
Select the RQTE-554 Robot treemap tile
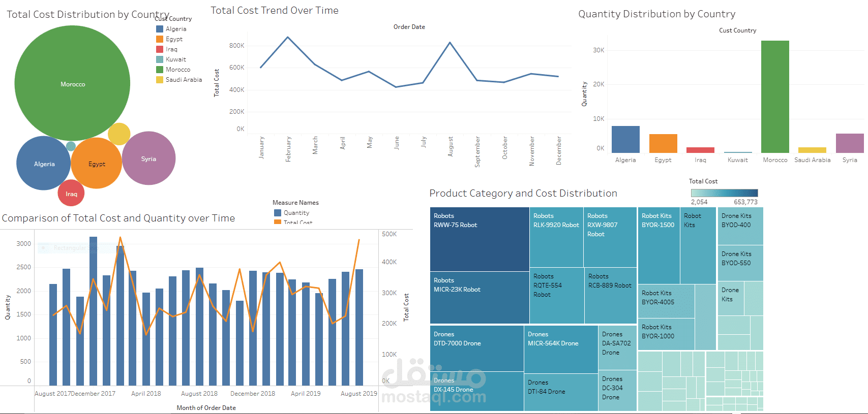(557, 296)
